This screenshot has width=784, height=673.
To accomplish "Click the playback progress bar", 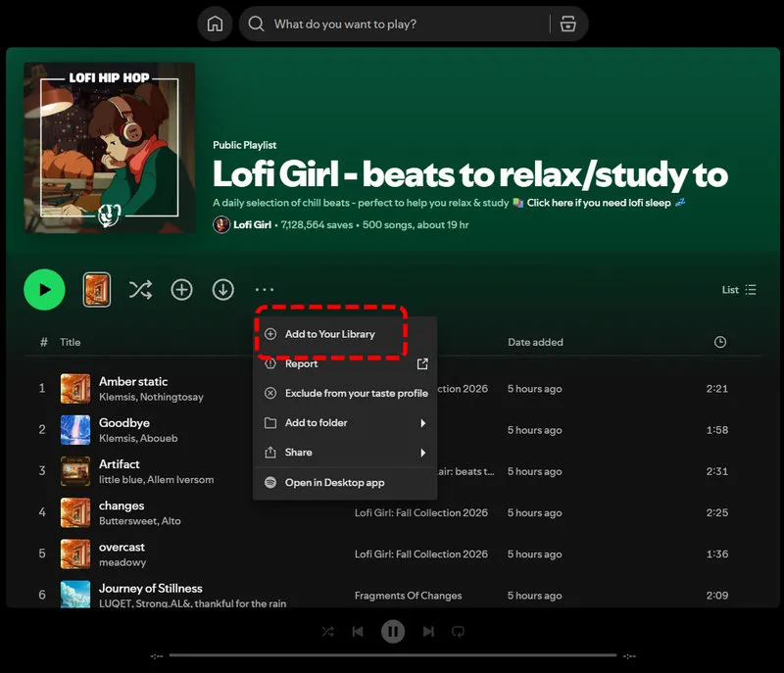I will point(393,655).
